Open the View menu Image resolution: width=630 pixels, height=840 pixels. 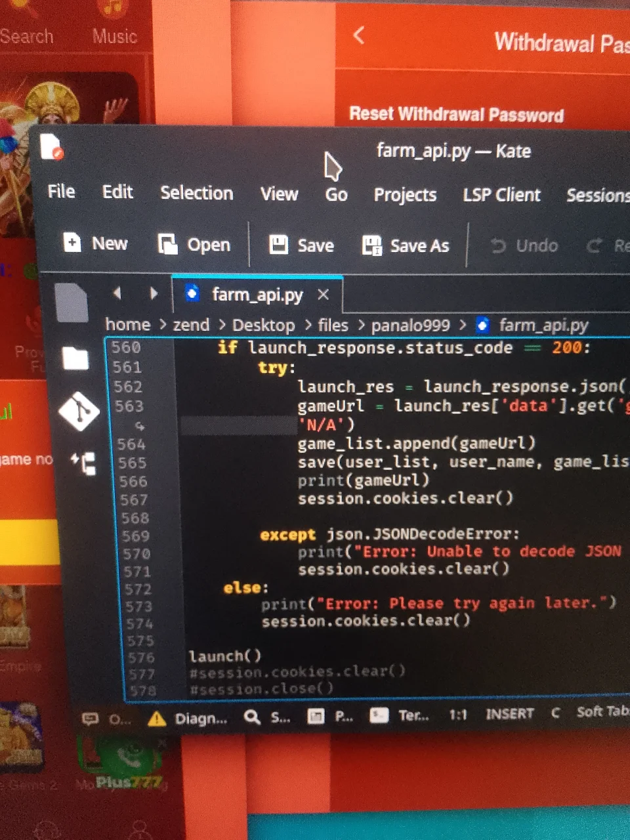[279, 194]
